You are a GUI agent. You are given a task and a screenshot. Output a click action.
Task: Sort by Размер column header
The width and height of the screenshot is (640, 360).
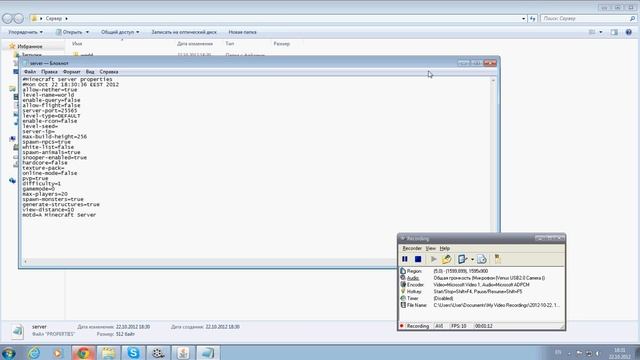[282, 44]
